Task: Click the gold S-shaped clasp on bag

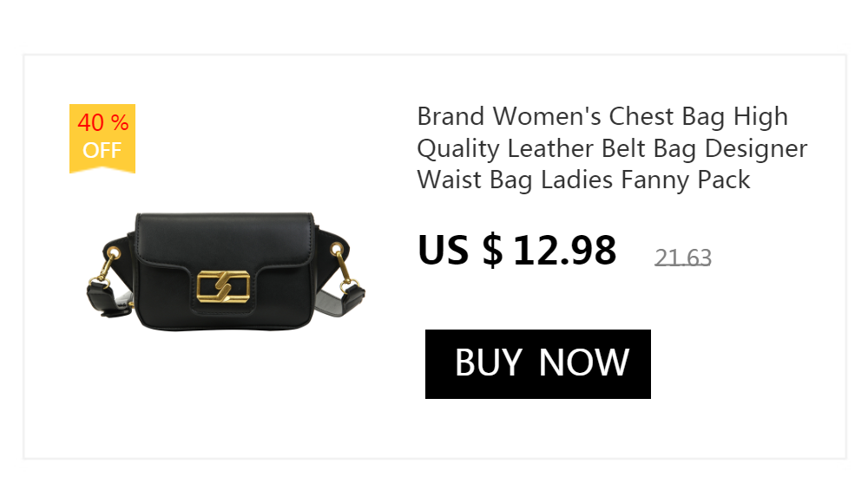Action: 223,287
